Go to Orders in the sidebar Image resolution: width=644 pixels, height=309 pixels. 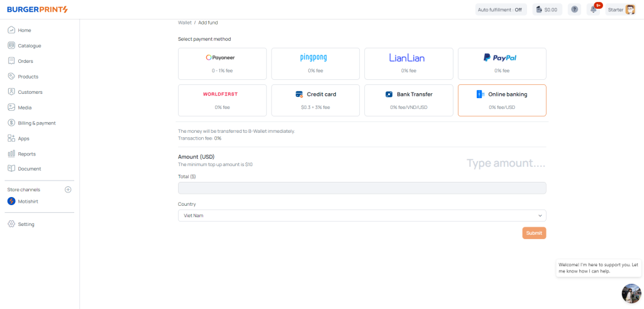pos(25,61)
